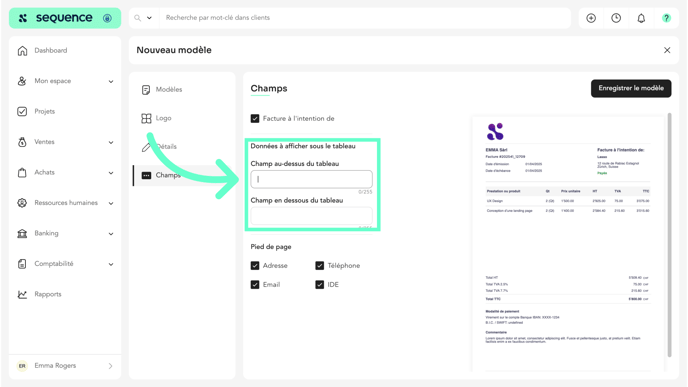Expand the Banking chevron

click(x=111, y=234)
